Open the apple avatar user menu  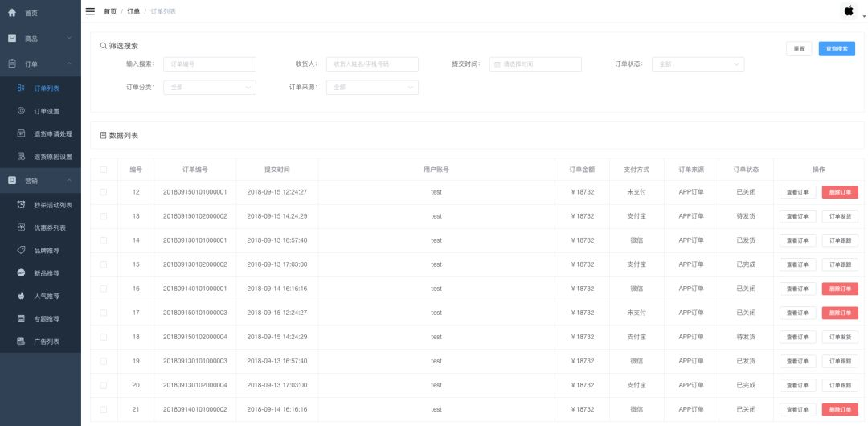pyautogui.click(x=849, y=10)
